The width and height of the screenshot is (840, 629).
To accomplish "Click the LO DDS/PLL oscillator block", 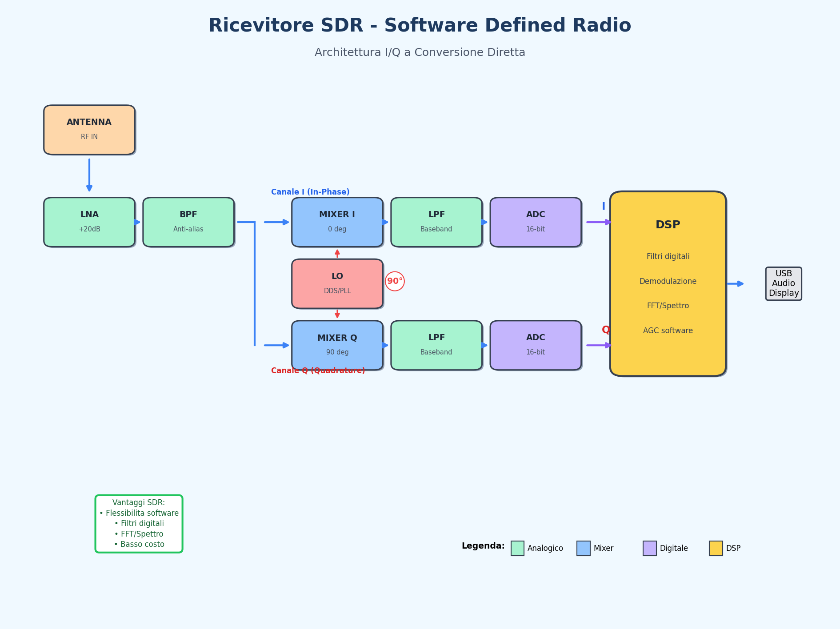I will coord(337,283).
